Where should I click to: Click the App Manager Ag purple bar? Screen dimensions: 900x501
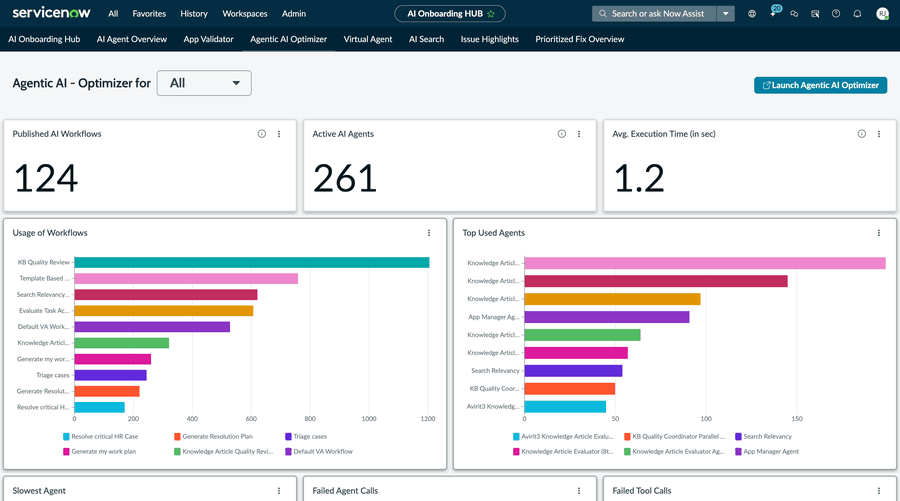click(x=607, y=317)
